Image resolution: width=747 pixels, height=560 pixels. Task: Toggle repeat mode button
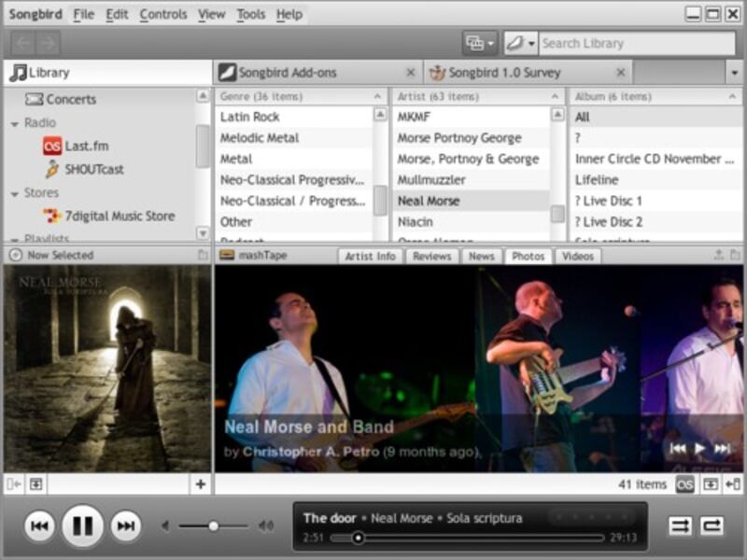coord(712,526)
